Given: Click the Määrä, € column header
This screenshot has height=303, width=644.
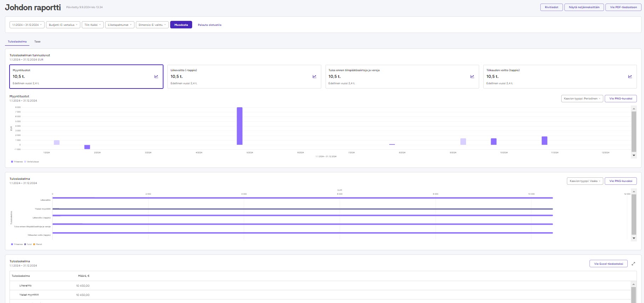Looking at the screenshot, I should [x=84, y=276].
